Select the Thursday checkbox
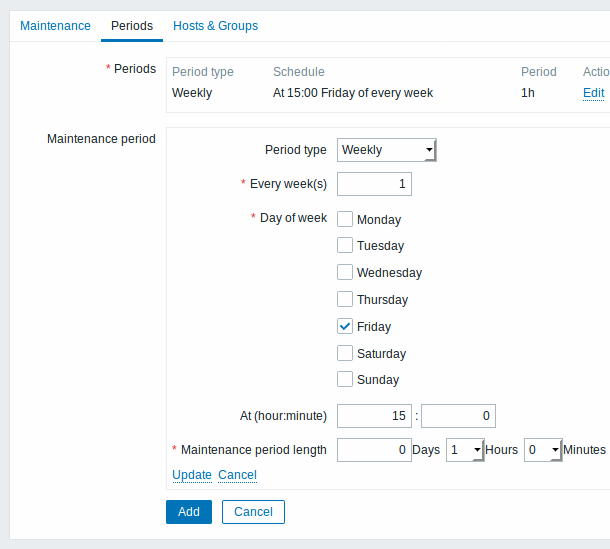 click(x=345, y=299)
